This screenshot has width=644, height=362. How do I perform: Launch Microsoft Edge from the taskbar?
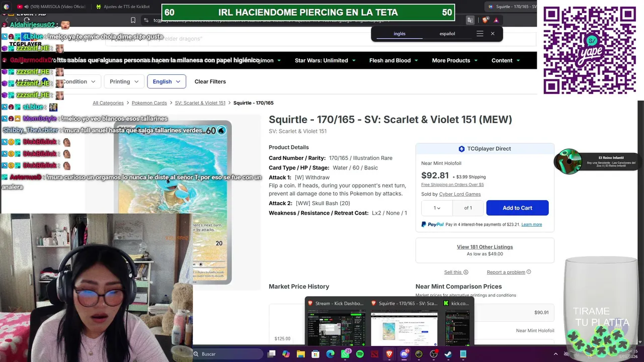(331, 354)
